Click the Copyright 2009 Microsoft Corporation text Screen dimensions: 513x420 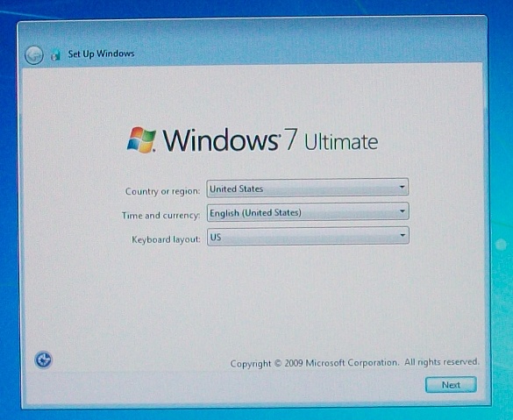(x=354, y=363)
